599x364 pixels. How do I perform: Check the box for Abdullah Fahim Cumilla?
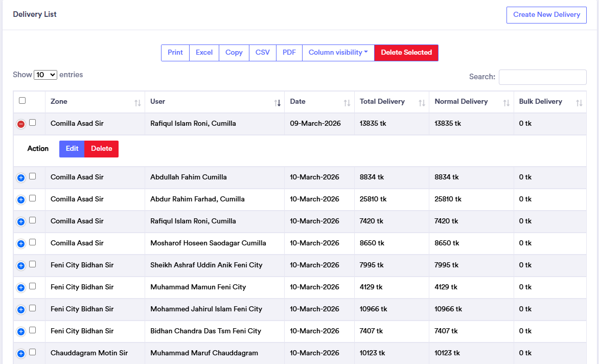pyautogui.click(x=33, y=176)
